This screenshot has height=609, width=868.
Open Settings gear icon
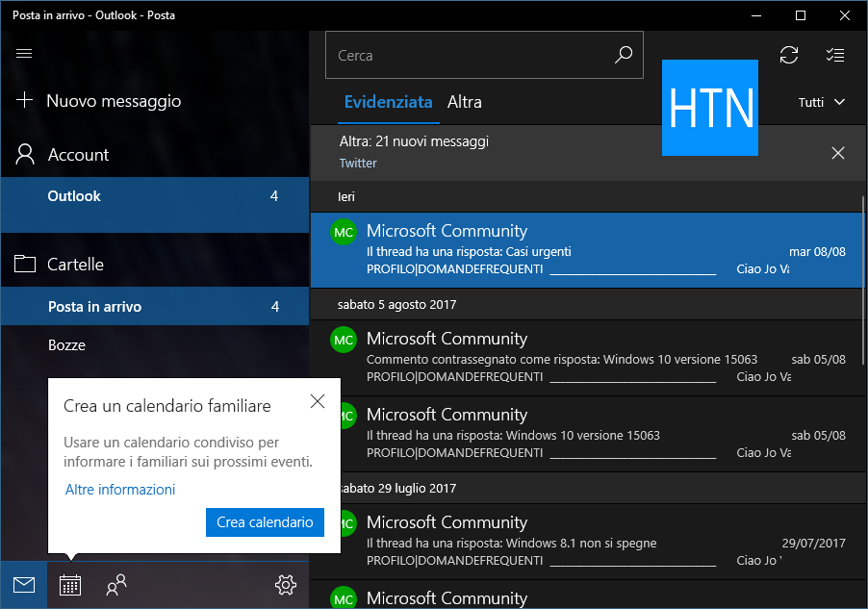tap(286, 585)
